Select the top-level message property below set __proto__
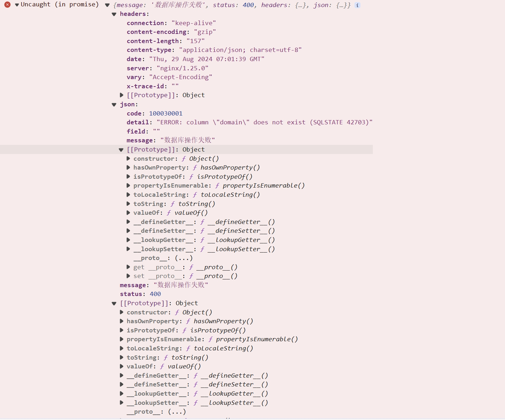Viewport: 505px width, 420px height. (164, 285)
